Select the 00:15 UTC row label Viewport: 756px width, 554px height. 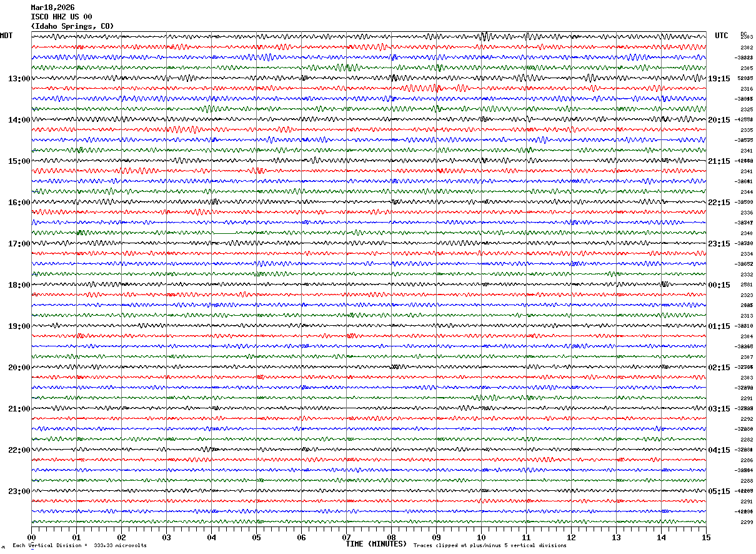[x=719, y=285]
